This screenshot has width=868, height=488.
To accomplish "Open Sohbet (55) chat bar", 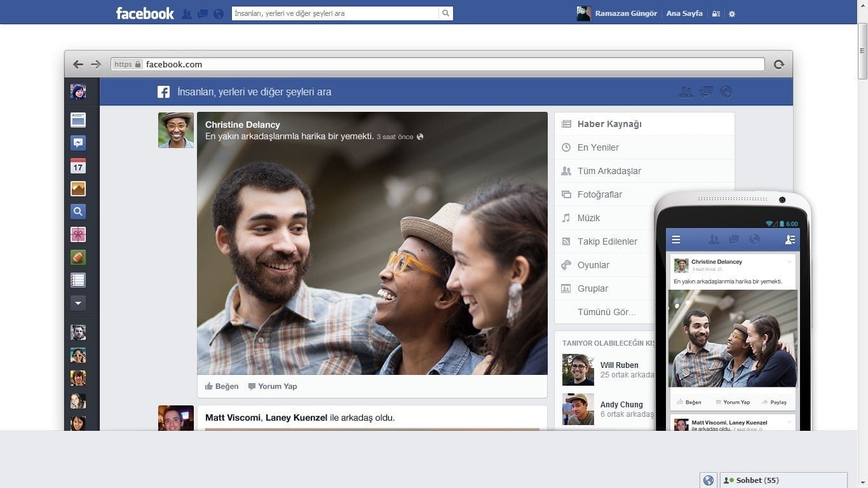I will tap(783, 480).
